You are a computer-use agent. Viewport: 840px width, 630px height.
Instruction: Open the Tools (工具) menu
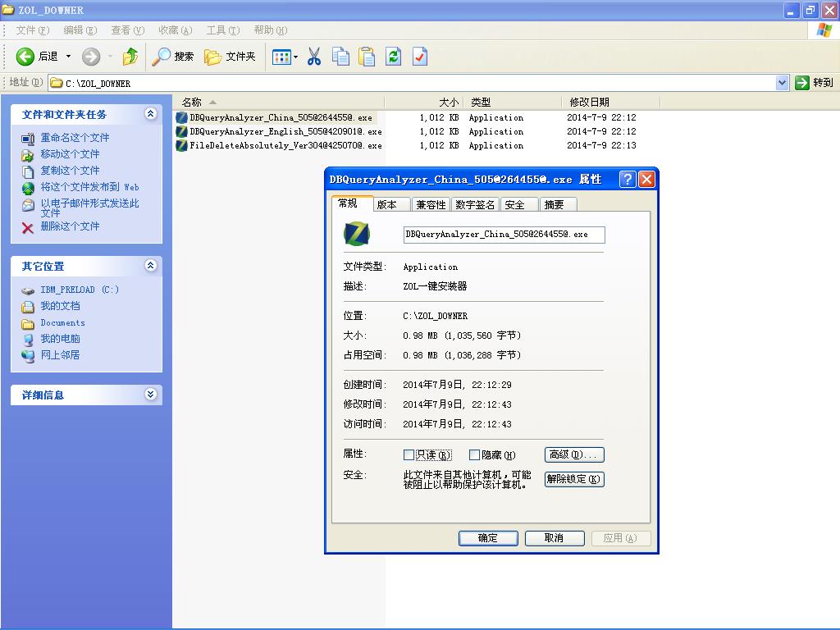point(222,30)
